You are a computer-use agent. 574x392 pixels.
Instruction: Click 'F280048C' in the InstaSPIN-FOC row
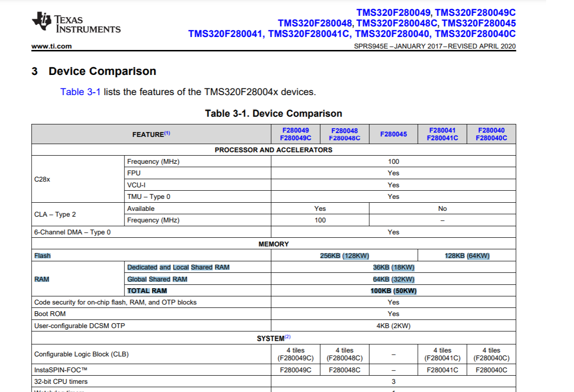(345, 370)
